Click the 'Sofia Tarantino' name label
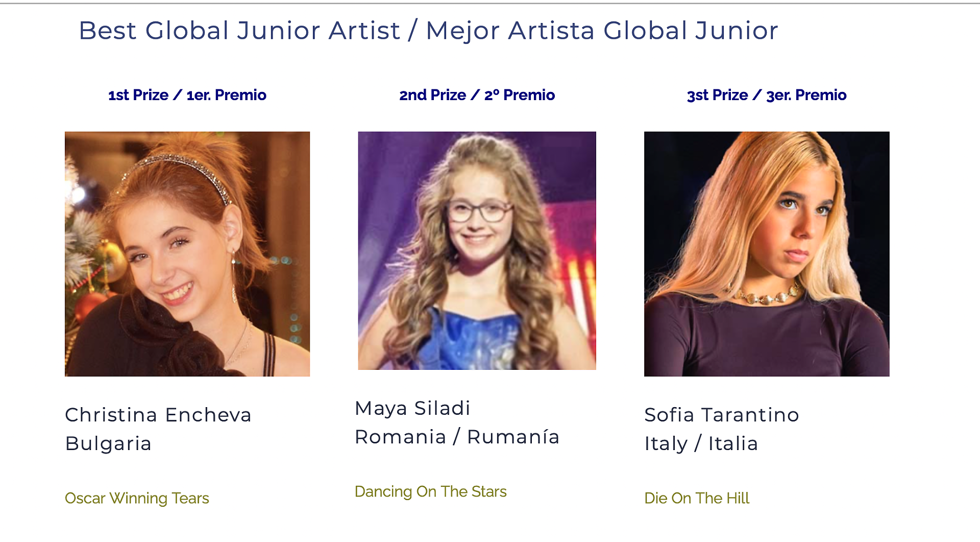Viewport: 980px width, 542px height. (721, 415)
